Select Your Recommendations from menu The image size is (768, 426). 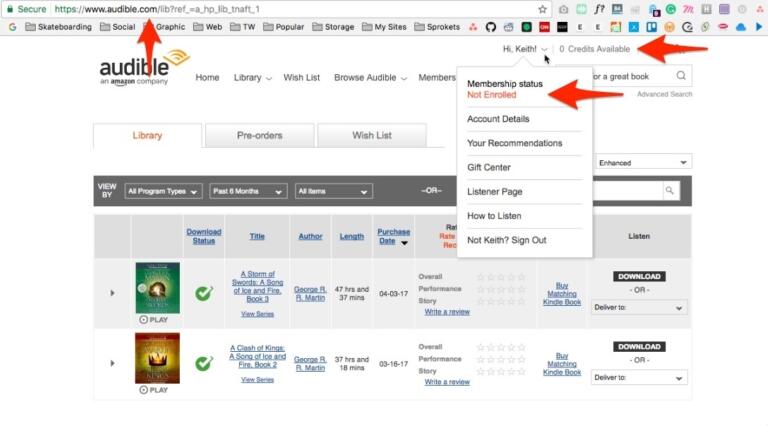coord(514,143)
